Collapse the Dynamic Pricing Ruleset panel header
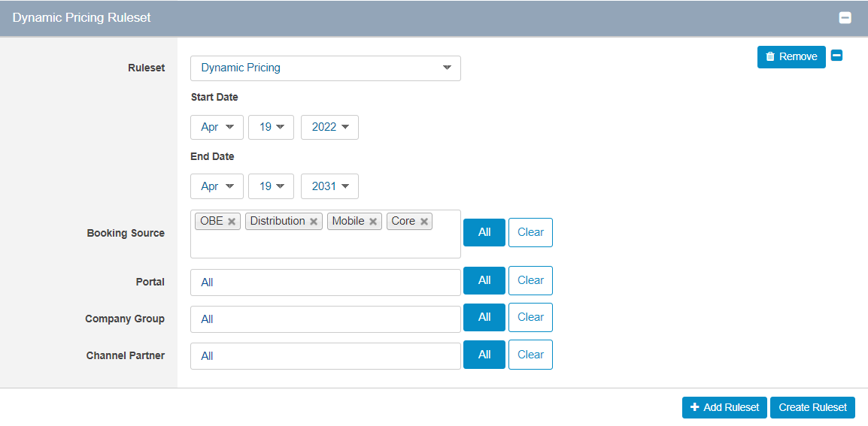Screen dimensions: 868x426 (x=845, y=18)
